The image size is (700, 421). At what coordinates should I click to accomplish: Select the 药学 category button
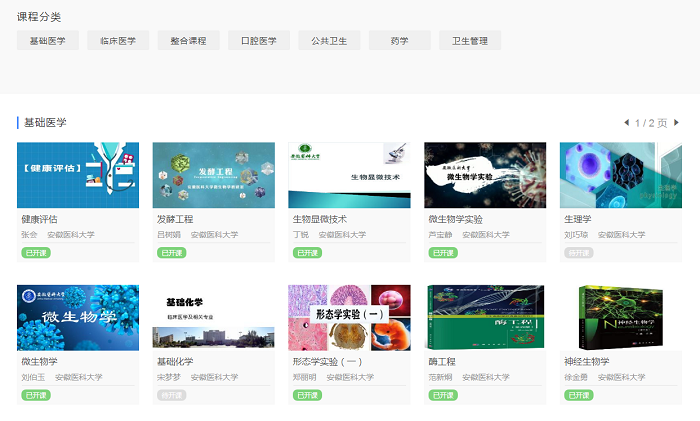(399, 41)
